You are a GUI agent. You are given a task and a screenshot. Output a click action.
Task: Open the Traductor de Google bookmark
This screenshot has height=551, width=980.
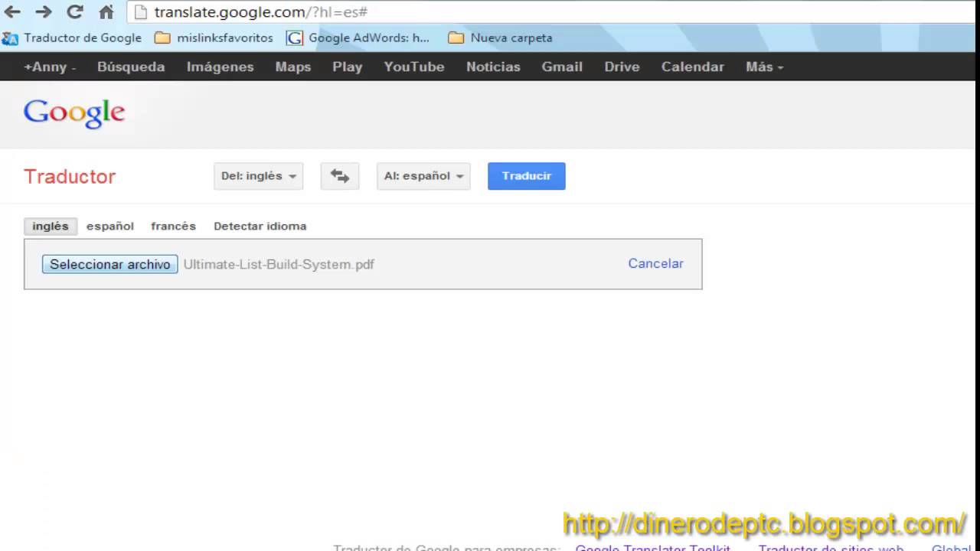coord(72,37)
